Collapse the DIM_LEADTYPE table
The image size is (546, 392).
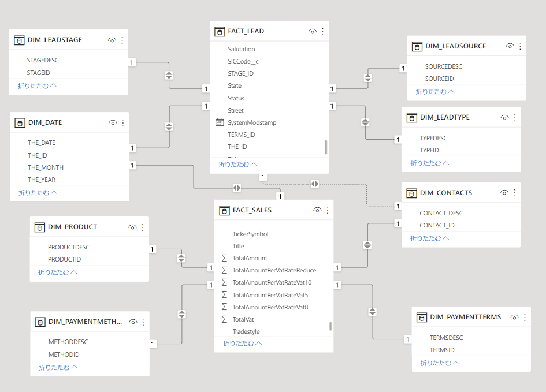[430, 163]
